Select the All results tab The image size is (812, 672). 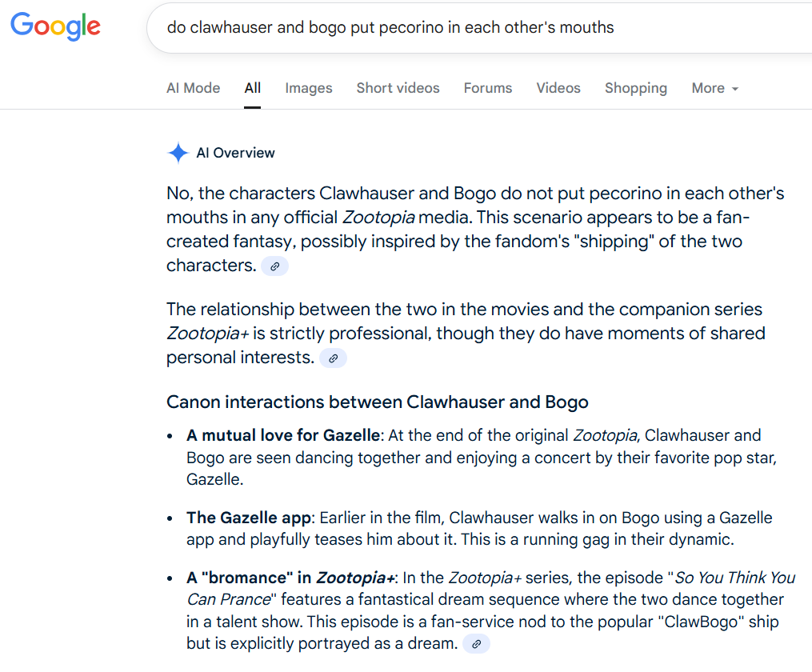(253, 88)
